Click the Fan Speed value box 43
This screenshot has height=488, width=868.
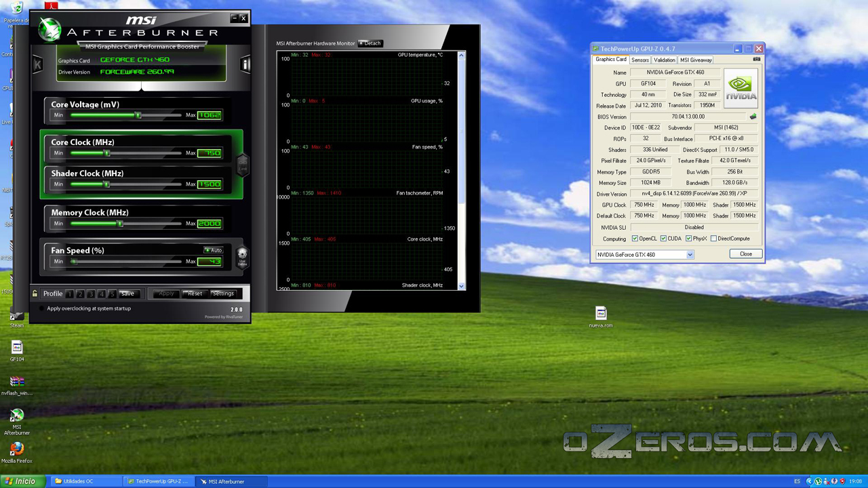pyautogui.click(x=210, y=262)
